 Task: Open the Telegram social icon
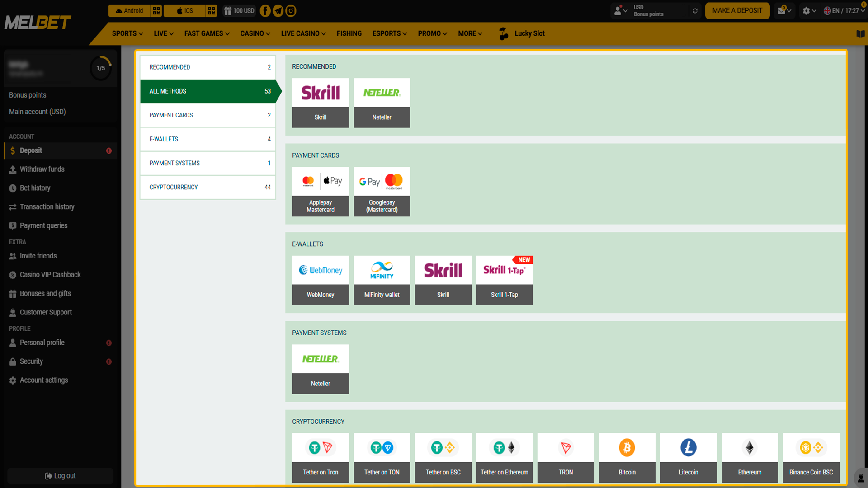coord(278,10)
